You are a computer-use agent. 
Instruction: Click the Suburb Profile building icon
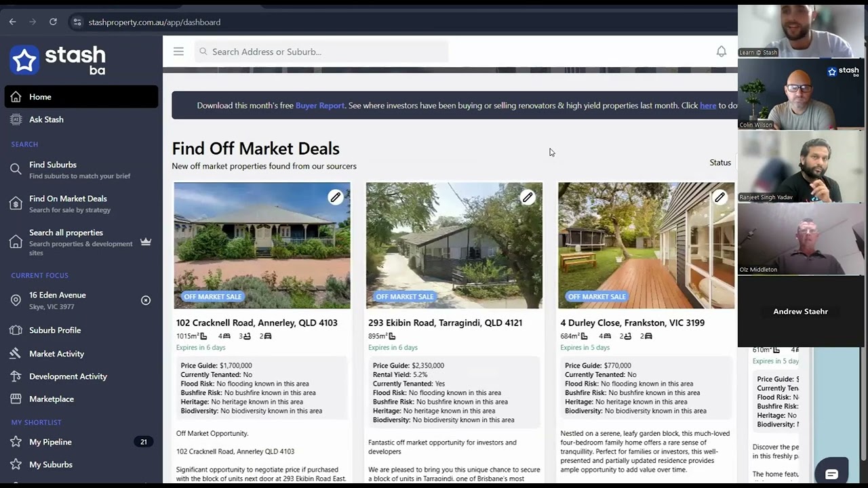tap(16, 330)
